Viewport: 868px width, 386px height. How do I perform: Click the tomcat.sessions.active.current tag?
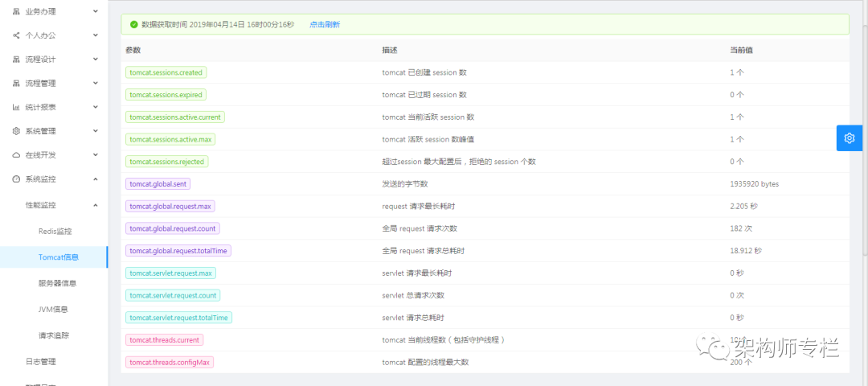click(x=175, y=117)
